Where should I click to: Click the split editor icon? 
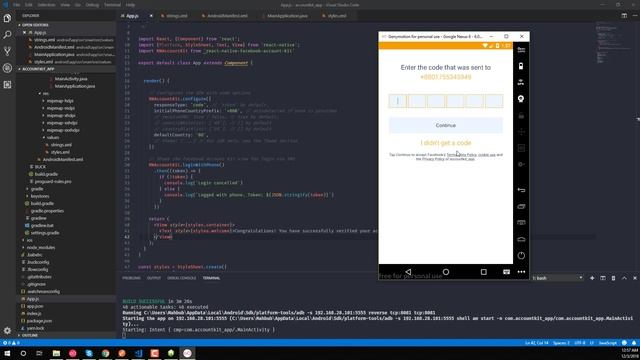pos(624,16)
